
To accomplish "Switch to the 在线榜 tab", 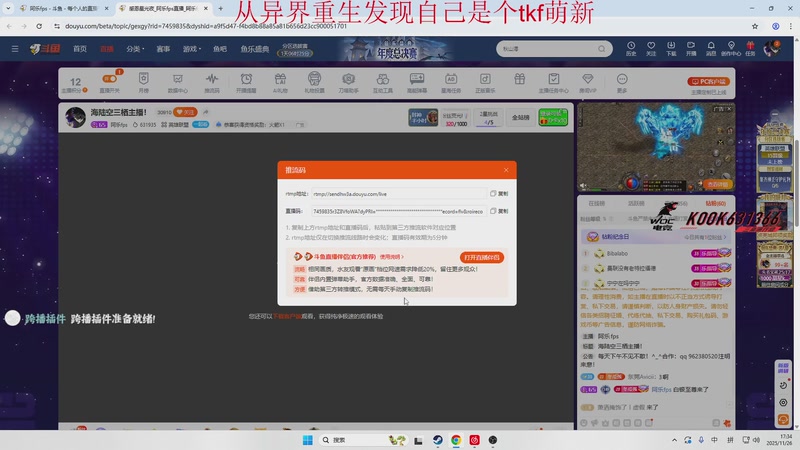I will tap(596, 204).
